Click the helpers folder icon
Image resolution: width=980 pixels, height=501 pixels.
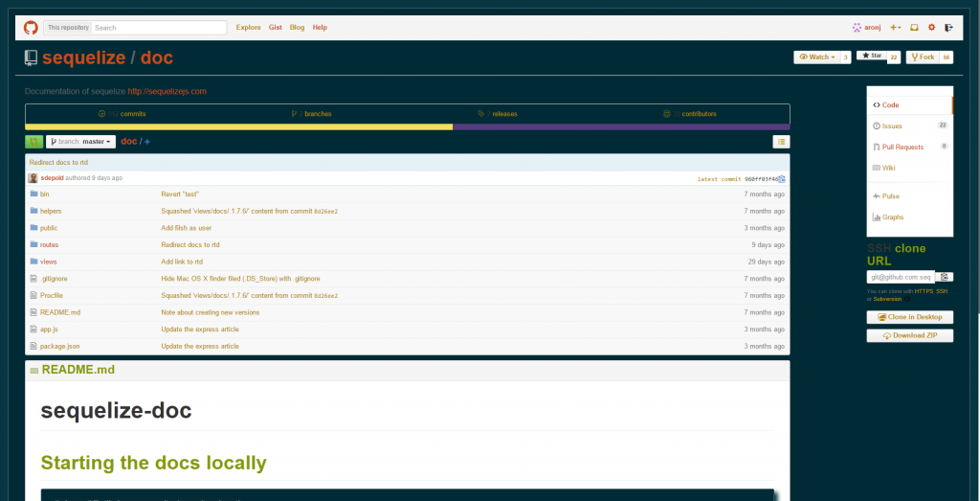[34, 211]
